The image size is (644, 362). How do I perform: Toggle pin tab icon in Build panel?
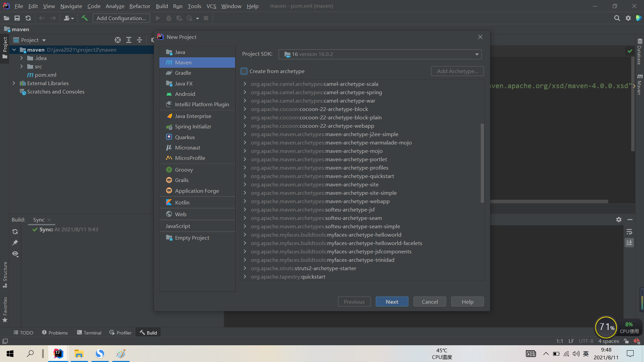[15, 243]
